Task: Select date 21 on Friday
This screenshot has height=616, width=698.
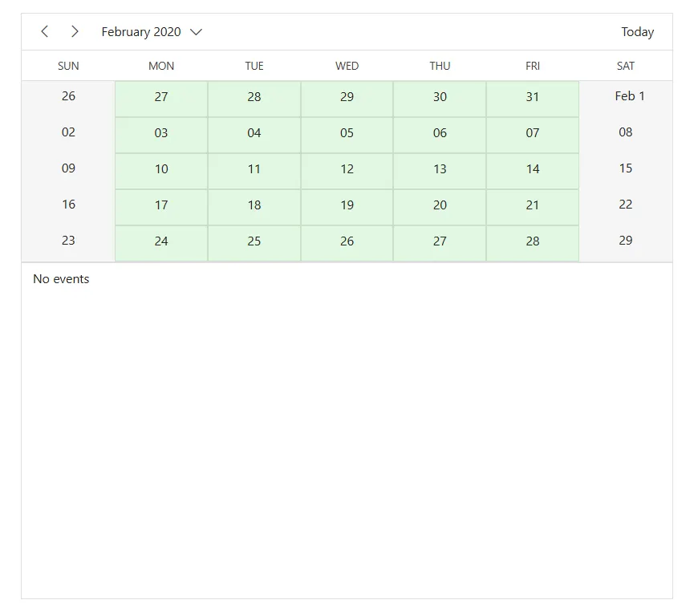Action: point(533,207)
